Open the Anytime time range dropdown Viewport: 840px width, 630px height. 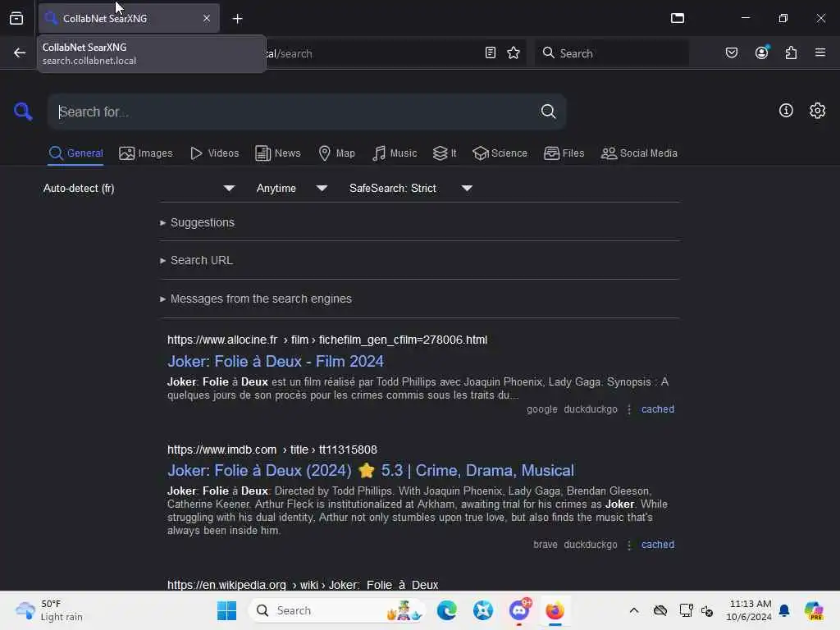(x=292, y=188)
